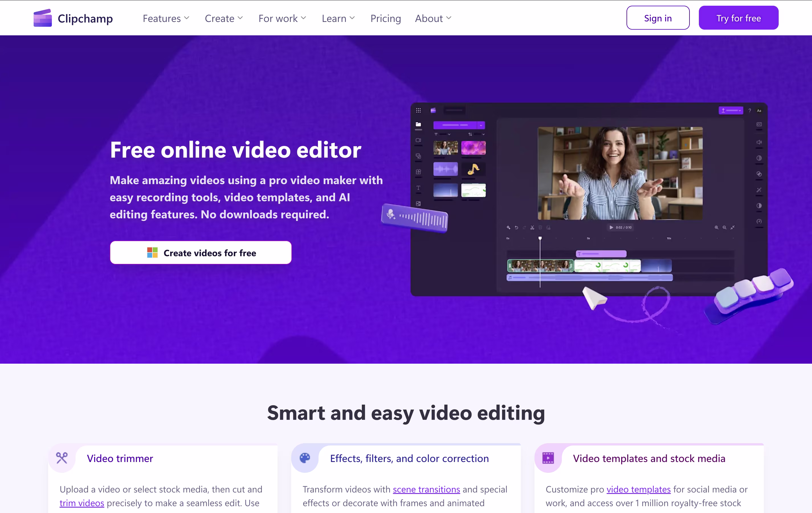Screen dimensions: 812x513
Task: Click the help question mark in editor preview
Action: point(749,110)
